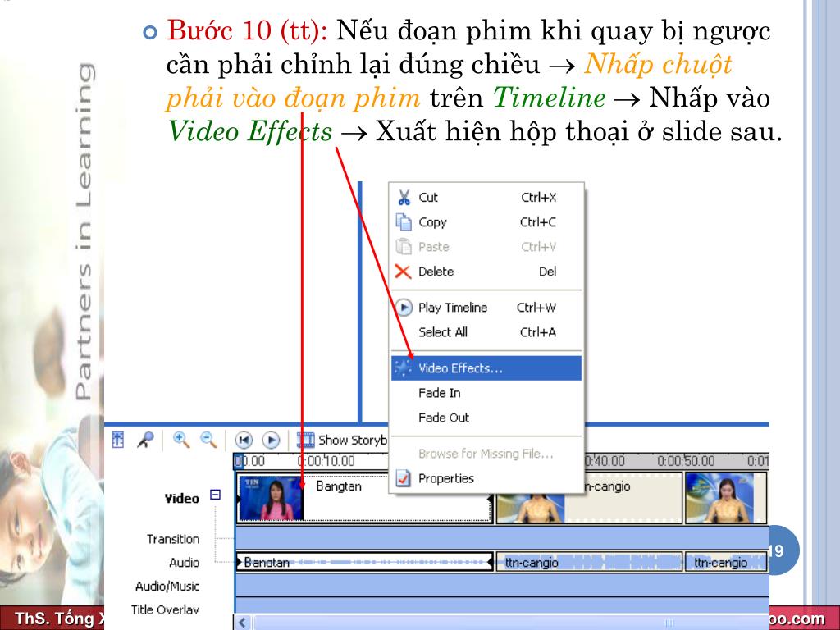Click the Bangtan clip name label

[339, 486]
